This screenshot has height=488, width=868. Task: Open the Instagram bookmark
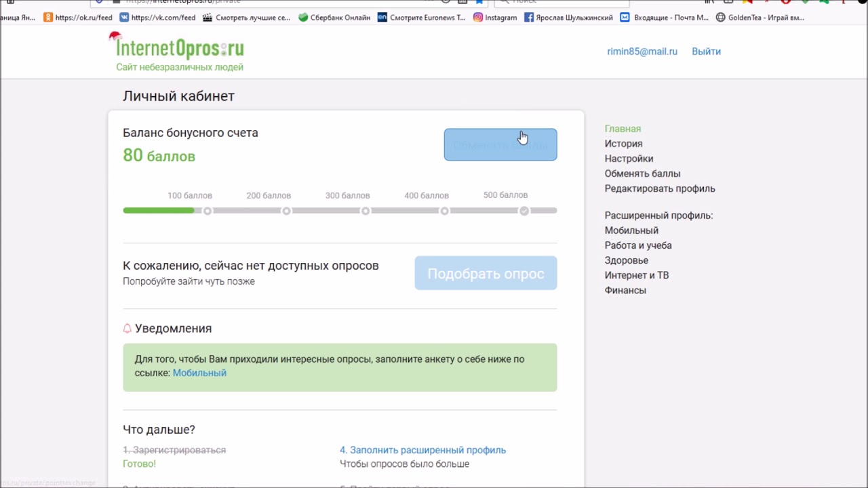495,18
